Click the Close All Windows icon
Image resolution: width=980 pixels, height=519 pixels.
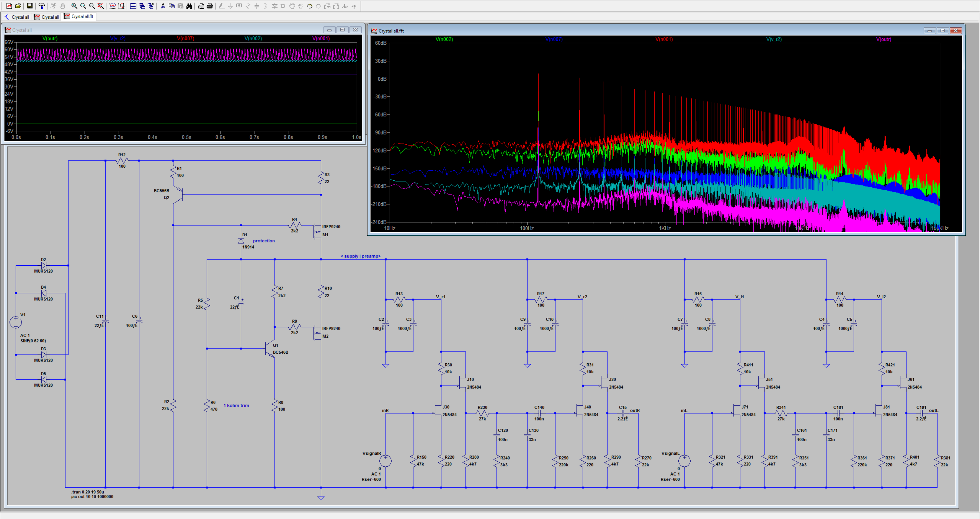coord(151,6)
